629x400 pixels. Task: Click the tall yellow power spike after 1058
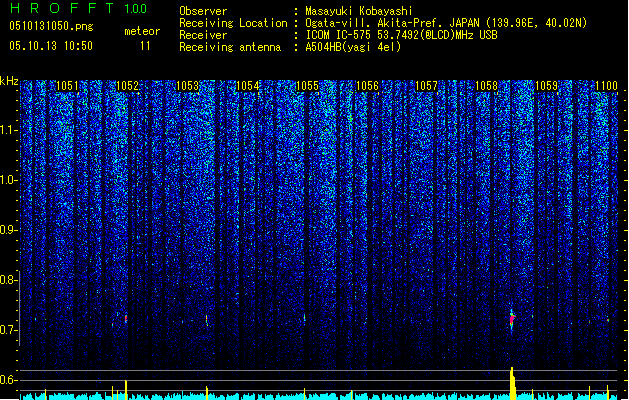point(512,383)
